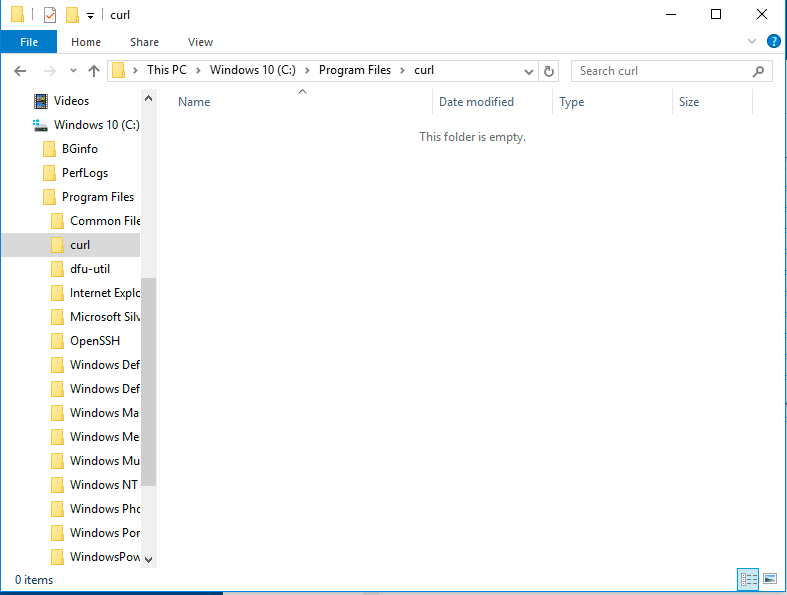The height and width of the screenshot is (595, 787).
Task: Click the address bar folder icon
Action: (x=118, y=71)
